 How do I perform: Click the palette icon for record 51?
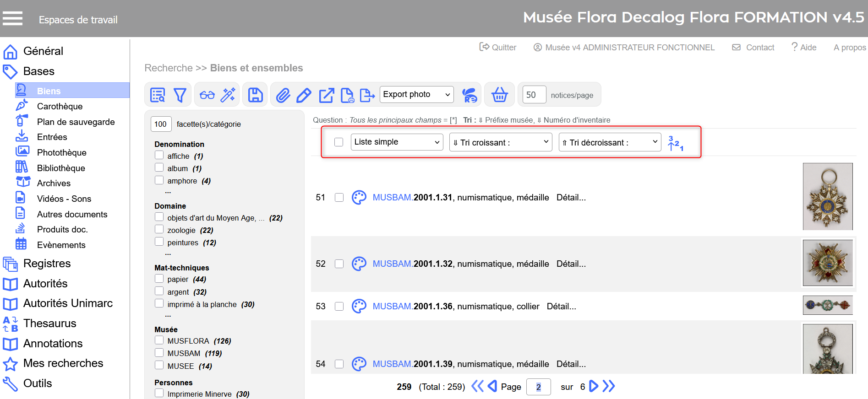click(x=359, y=198)
